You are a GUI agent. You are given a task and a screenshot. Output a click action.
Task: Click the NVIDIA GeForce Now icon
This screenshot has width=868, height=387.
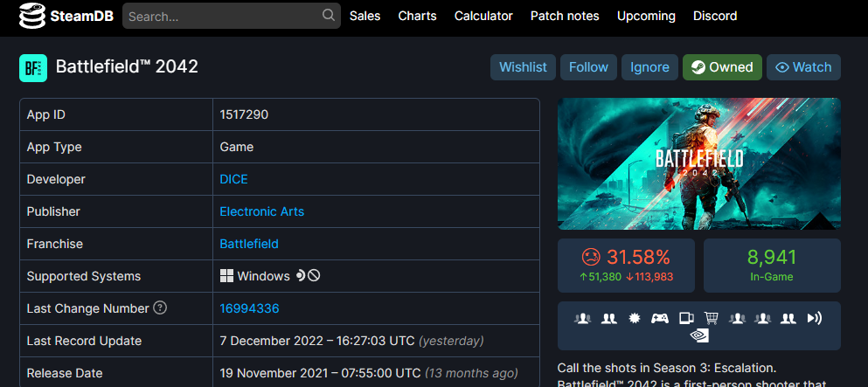tap(699, 335)
